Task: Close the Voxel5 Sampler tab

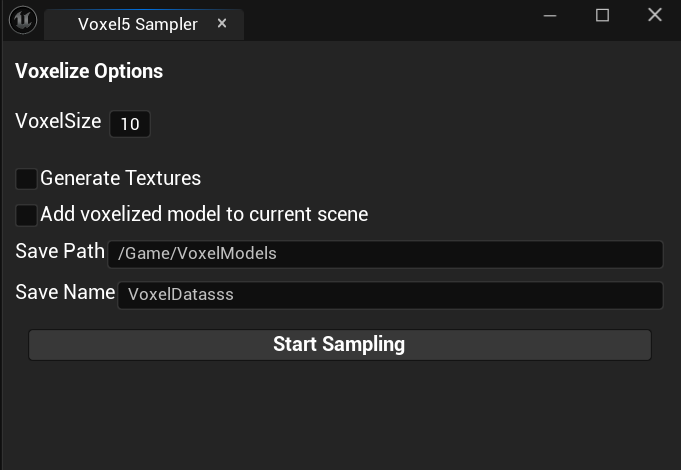Action: 222,23
